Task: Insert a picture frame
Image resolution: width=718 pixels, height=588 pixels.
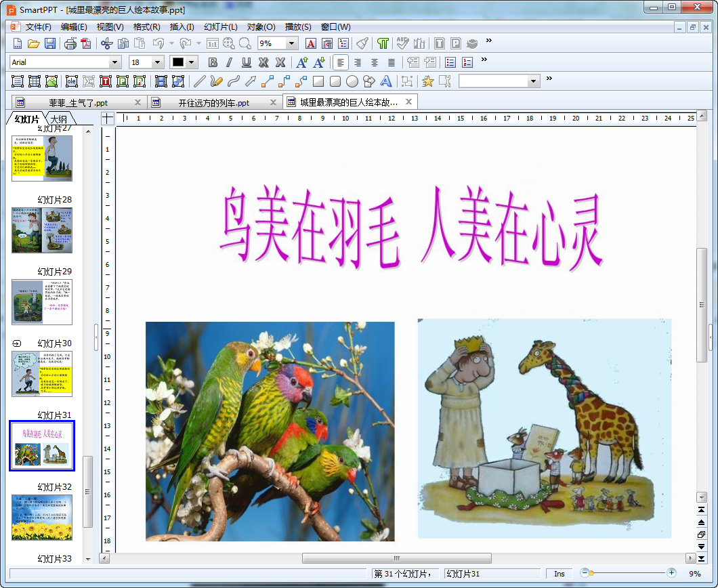Action: coord(51,81)
